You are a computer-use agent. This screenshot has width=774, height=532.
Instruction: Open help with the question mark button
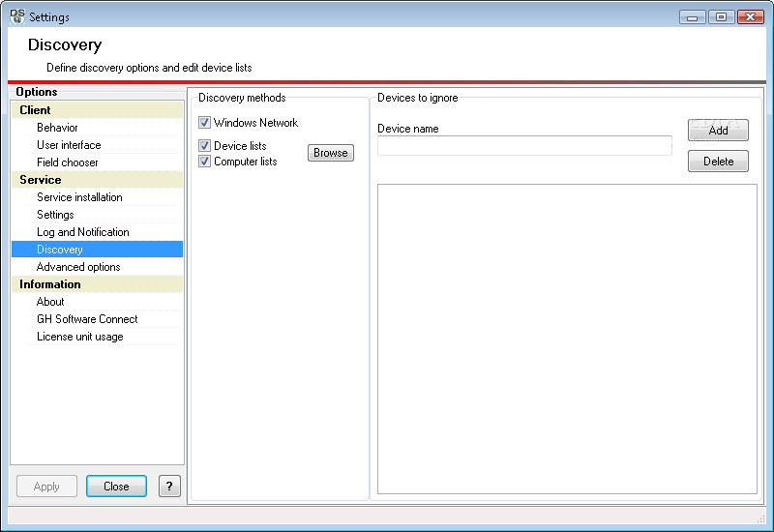tap(170, 487)
